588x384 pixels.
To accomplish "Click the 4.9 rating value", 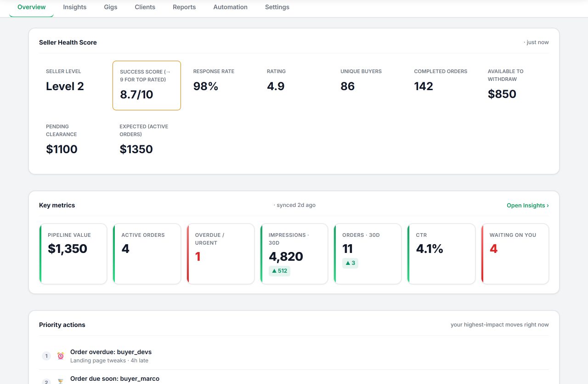I will pyautogui.click(x=276, y=86).
